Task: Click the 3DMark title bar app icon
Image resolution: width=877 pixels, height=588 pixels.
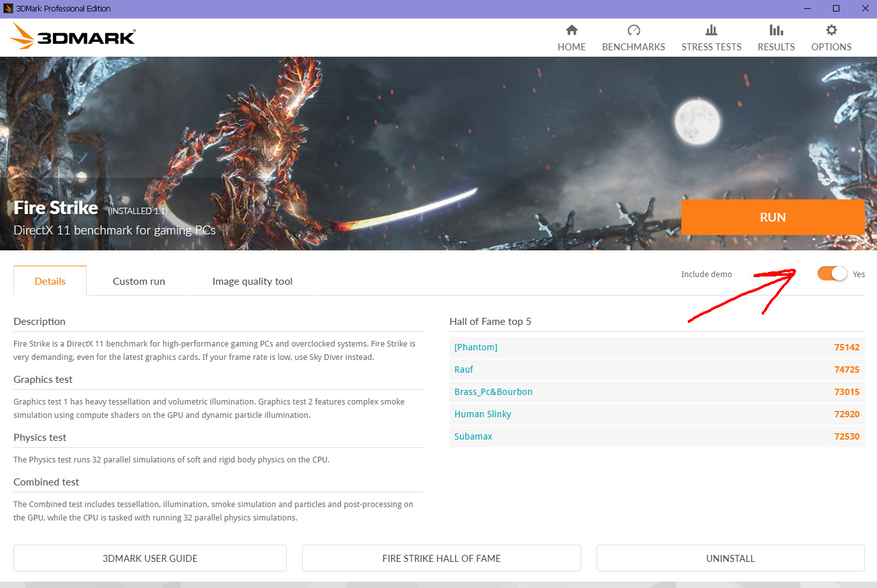Action: [8, 8]
